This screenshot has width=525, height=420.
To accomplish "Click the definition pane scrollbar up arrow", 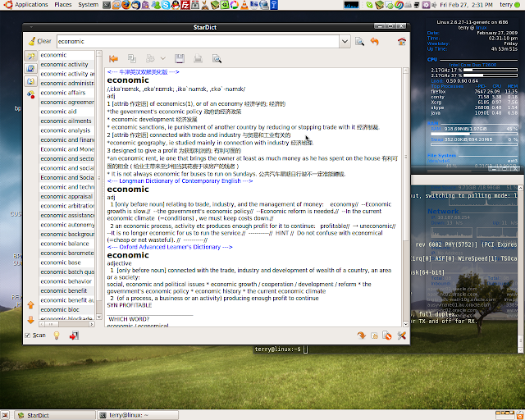I will click(405, 71).
